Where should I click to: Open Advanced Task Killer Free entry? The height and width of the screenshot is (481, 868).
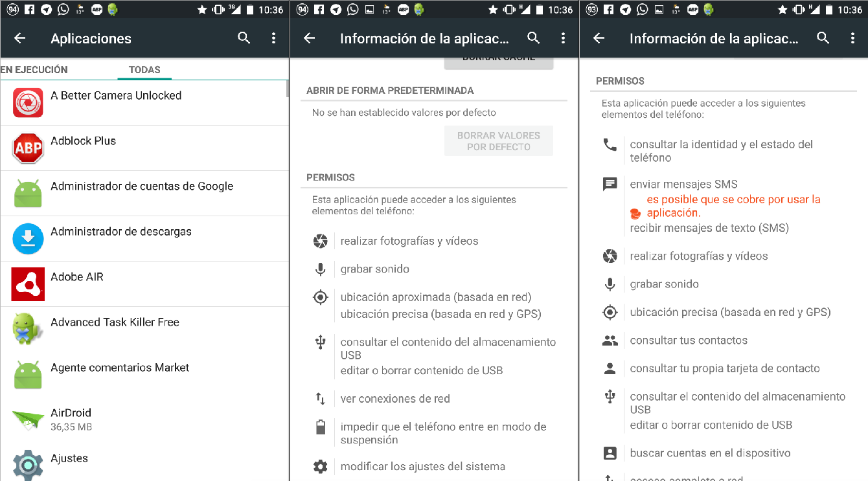(144, 330)
